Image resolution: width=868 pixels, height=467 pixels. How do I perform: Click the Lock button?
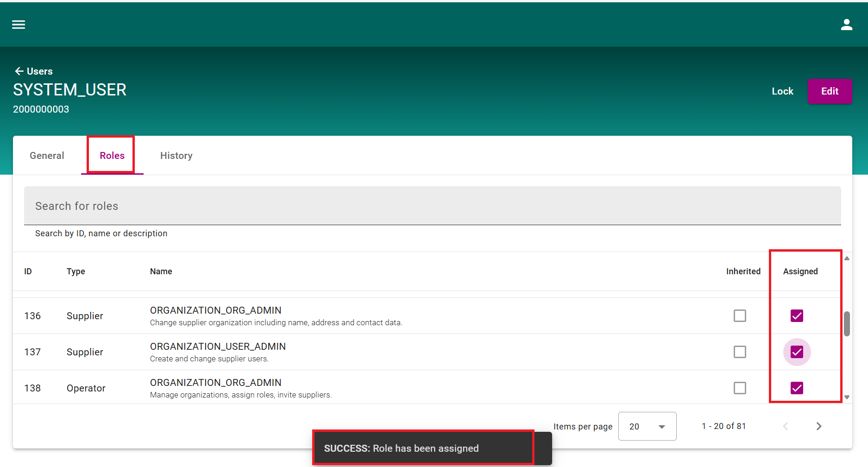coord(782,91)
